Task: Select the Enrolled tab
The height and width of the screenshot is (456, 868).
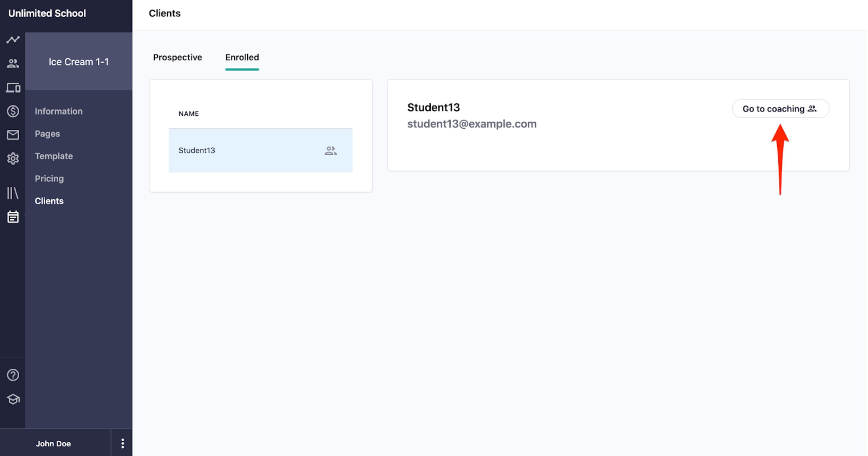Action: pos(242,57)
